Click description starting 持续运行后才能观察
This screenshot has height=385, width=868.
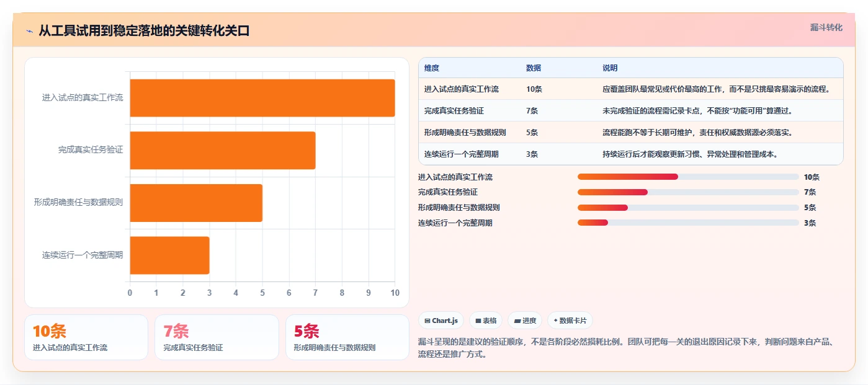tap(691, 154)
